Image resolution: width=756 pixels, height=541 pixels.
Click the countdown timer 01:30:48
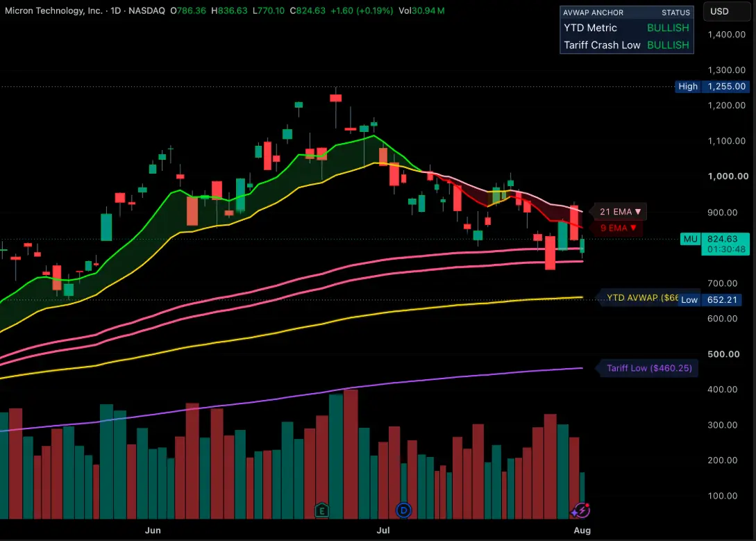click(x=725, y=250)
